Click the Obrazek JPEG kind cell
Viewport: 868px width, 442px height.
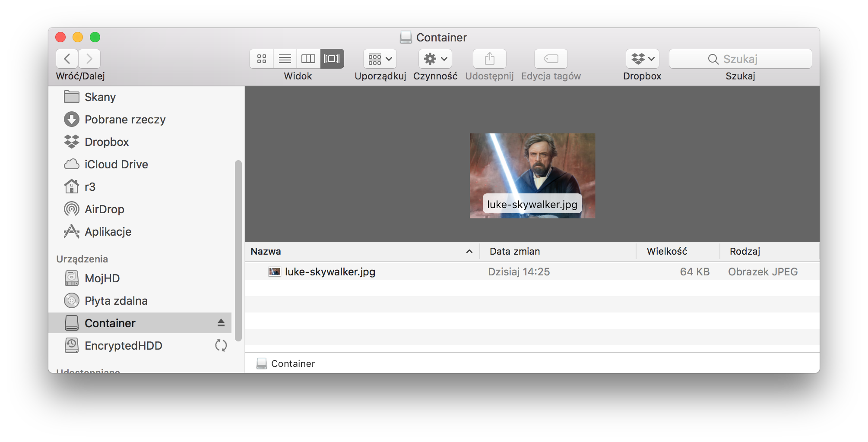(x=763, y=272)
